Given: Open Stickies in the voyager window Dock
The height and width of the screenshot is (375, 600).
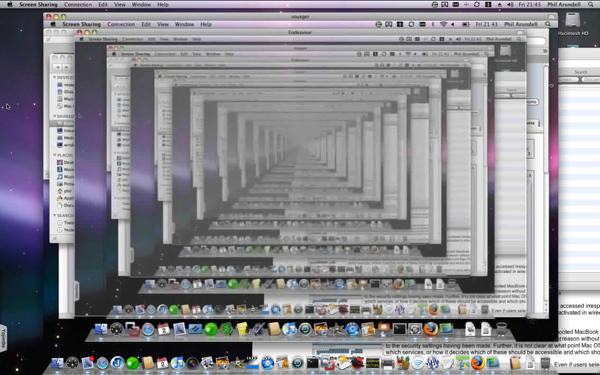Looking at the screenshot, I should click(242, 329).
